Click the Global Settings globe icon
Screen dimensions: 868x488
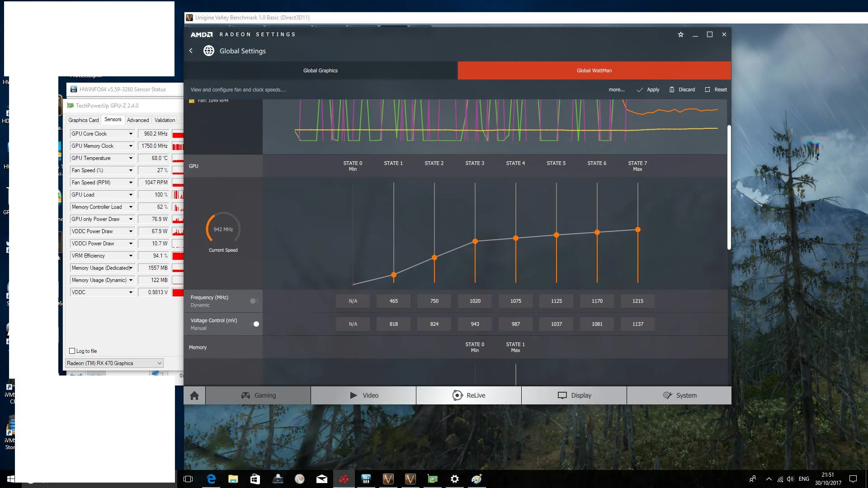(208, 51)
